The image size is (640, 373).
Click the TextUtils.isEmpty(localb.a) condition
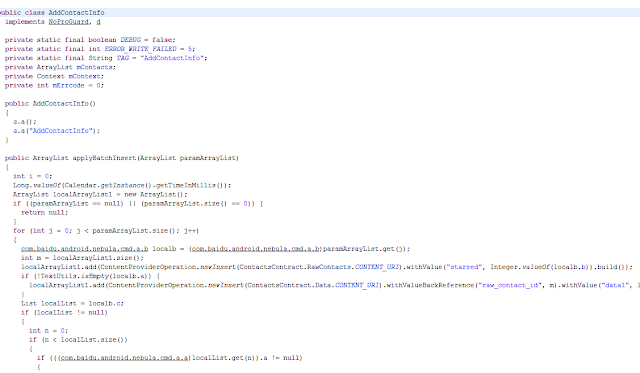point(90,276)
